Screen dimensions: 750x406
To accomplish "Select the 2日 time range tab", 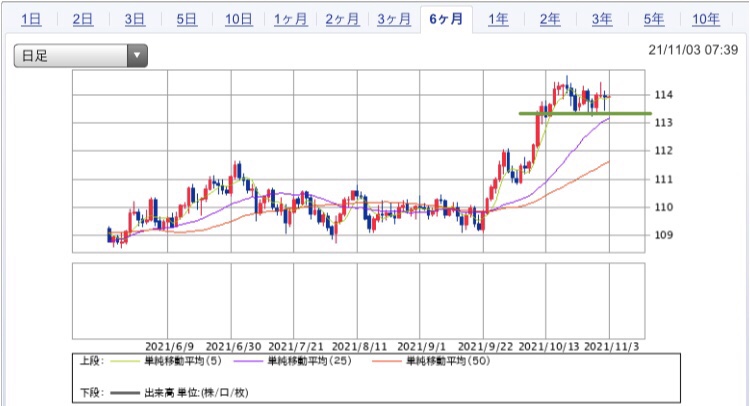I will coord(83,20).
